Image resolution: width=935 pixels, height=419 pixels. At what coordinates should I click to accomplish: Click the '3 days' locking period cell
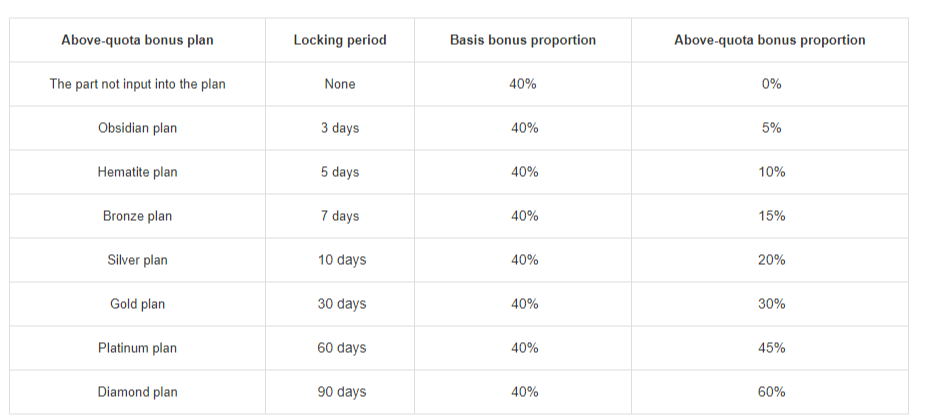pos(340,128)
